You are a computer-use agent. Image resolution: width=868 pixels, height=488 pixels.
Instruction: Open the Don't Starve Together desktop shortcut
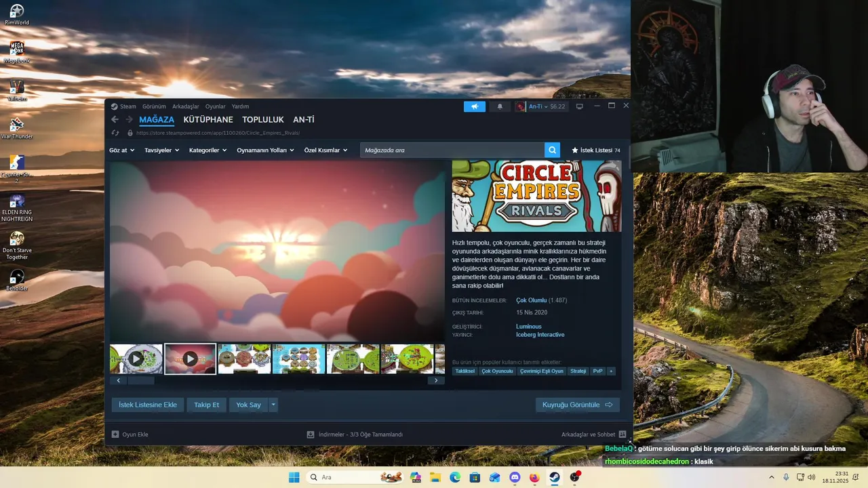pyautogui.click(x=17, y=246)
